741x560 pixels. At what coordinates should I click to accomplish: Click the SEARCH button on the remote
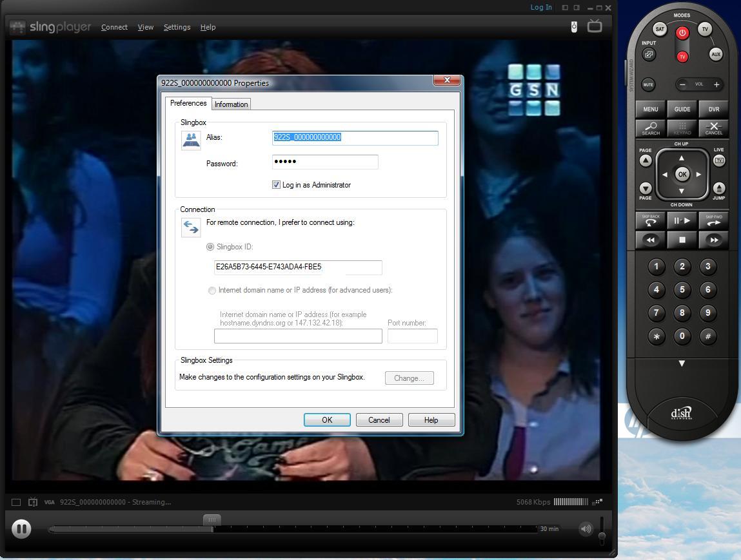tap(651, 128)
